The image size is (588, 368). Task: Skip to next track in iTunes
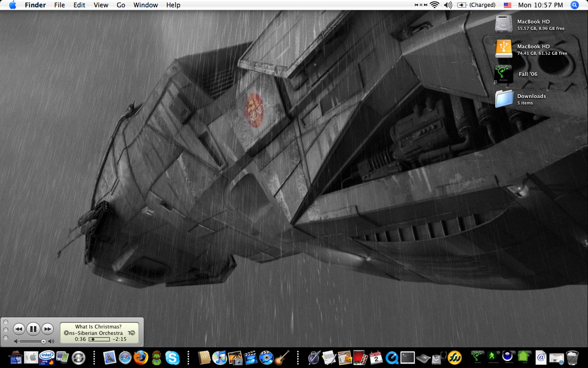point(47,329)
